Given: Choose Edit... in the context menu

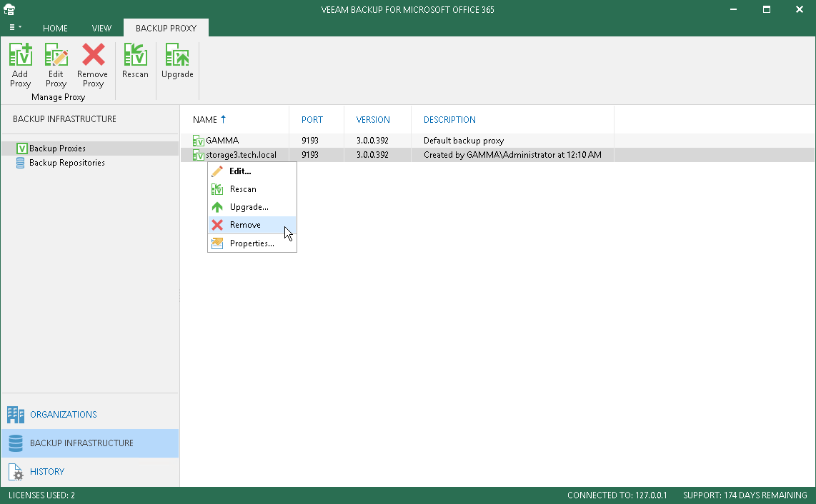Looking at the screenshot, I should coord(252,171).
